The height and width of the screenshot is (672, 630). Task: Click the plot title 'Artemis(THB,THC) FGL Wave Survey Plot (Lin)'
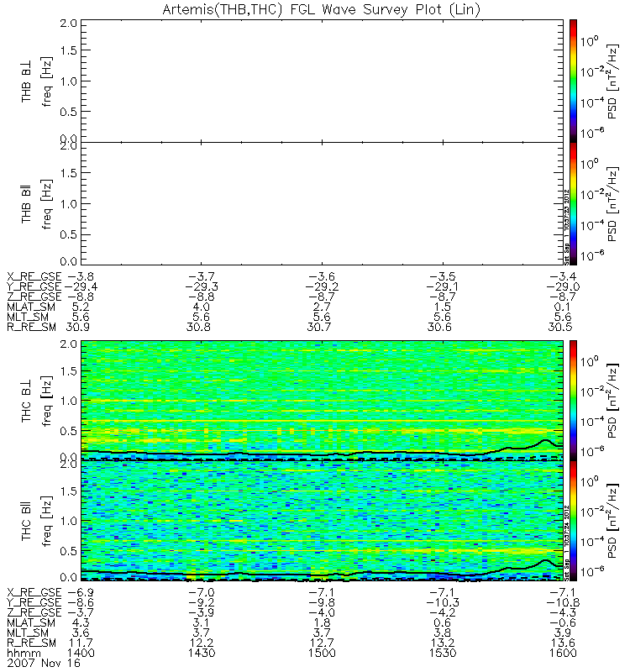(x=322, y=9)
